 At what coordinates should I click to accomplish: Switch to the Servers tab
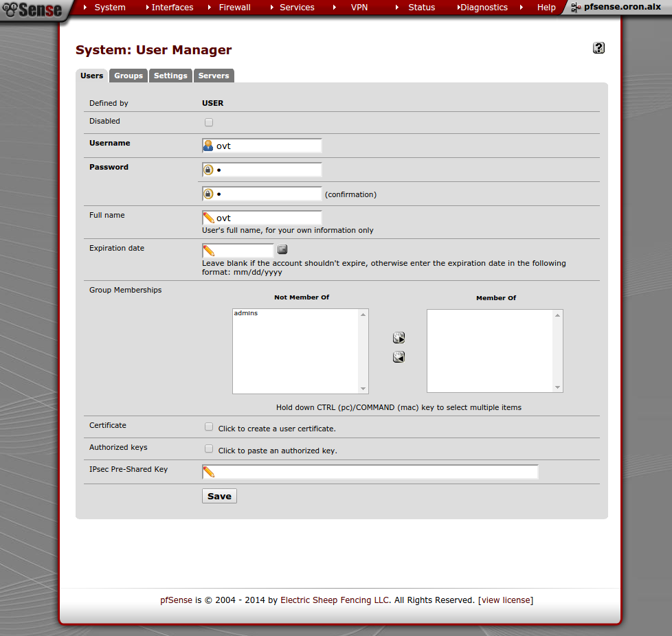pos(214,76)
